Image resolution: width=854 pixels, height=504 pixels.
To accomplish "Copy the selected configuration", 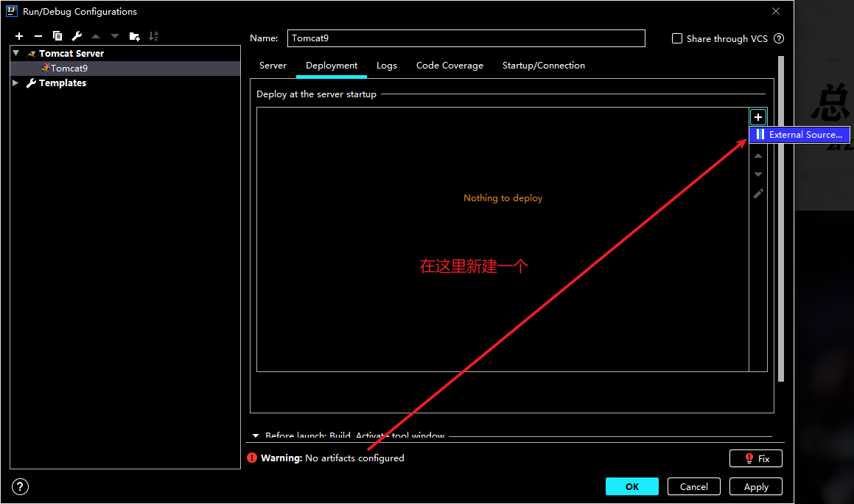I will pyautogui.click(x=57, y=36).
